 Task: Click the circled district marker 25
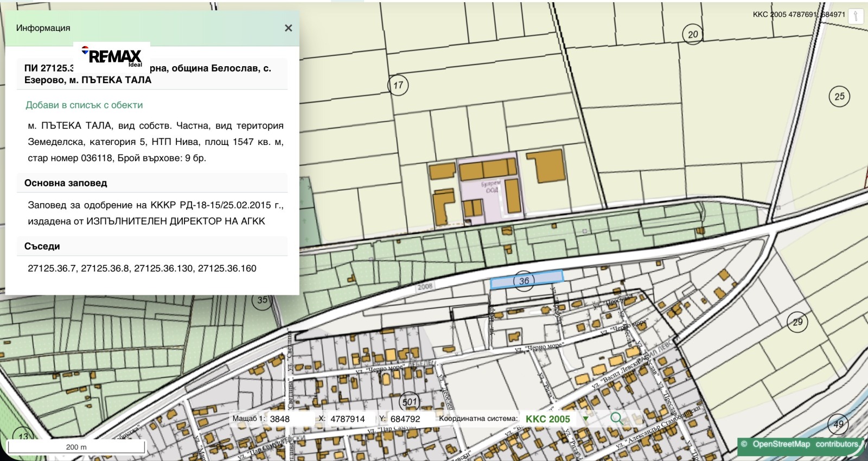tap(839, 97)
